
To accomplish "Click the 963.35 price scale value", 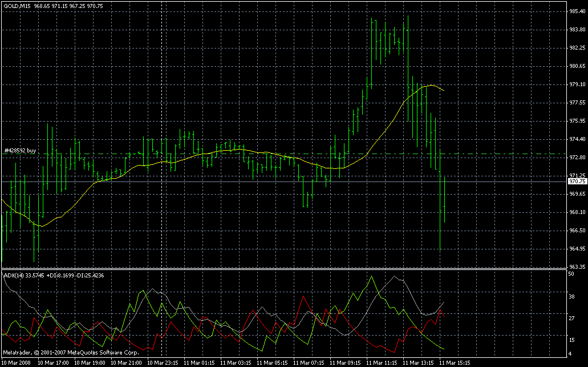I will (x=577, y=267).
